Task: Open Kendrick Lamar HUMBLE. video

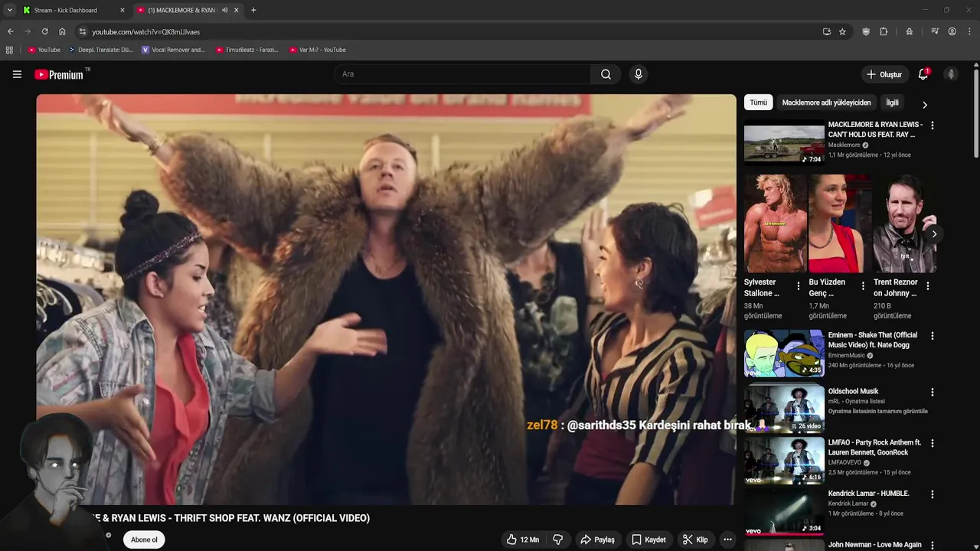Action: click(784, 512)
